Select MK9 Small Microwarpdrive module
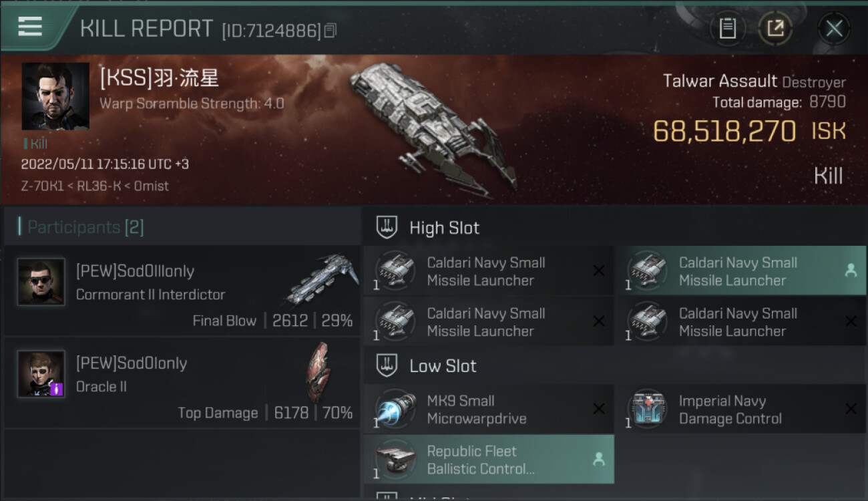Screen dimensions: 868x501 pos(489,409)
